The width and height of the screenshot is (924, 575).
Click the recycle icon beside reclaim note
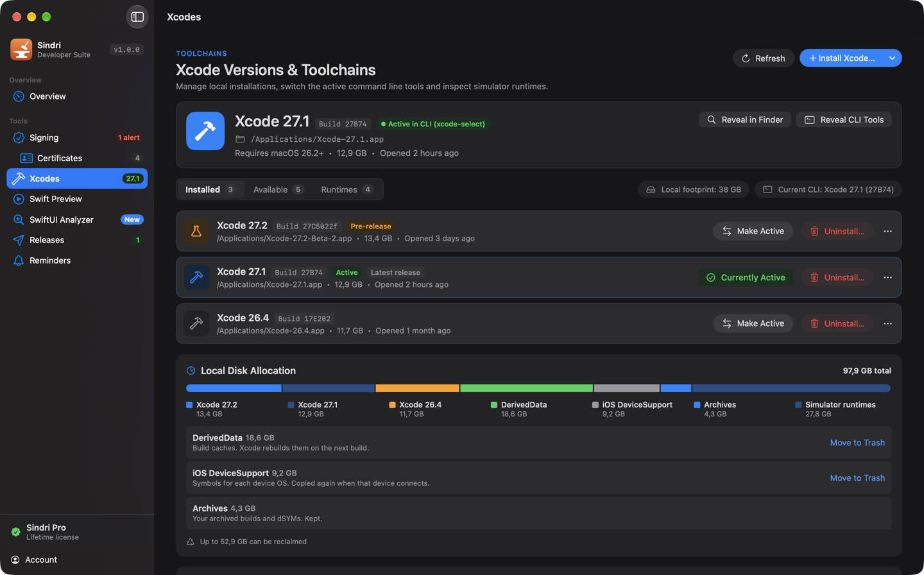coord(191,542)
